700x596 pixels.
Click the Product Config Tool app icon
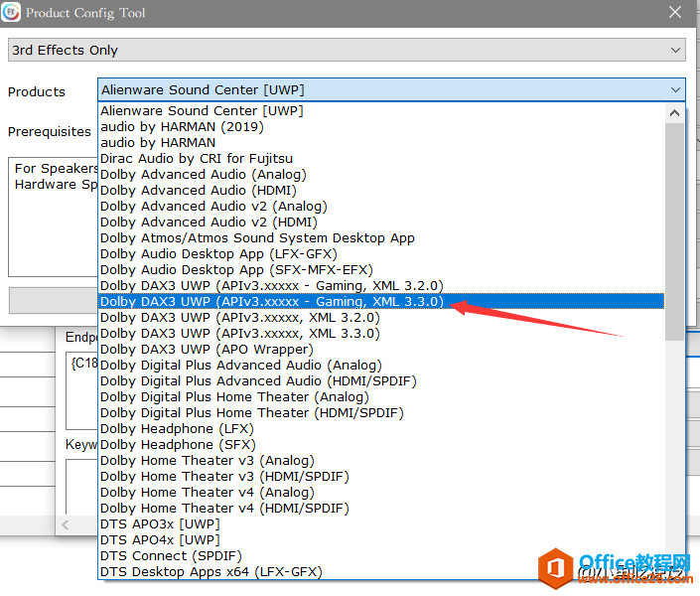pyautogui.click(x=11, y=12)
